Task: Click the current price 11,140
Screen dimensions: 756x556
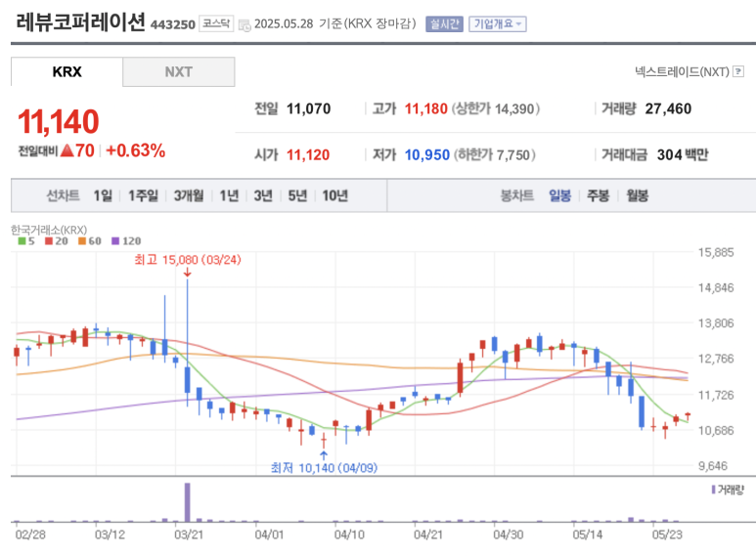Action: click(x=59, y=121)
